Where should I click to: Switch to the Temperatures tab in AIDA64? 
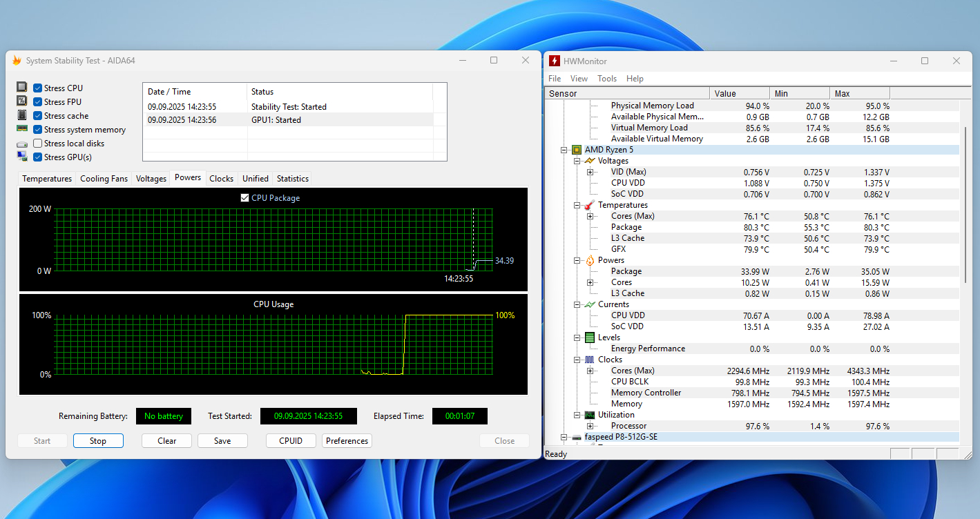click(x=47, y=179)
